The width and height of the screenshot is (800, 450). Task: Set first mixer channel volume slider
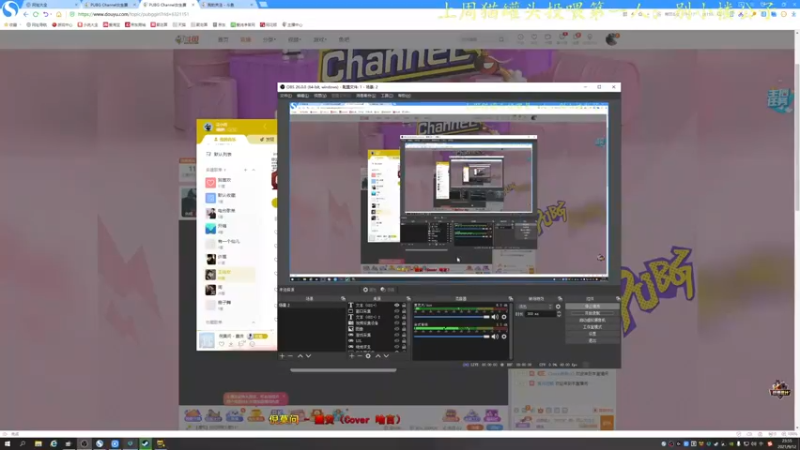pyautogui.click(x=452, y=317)
